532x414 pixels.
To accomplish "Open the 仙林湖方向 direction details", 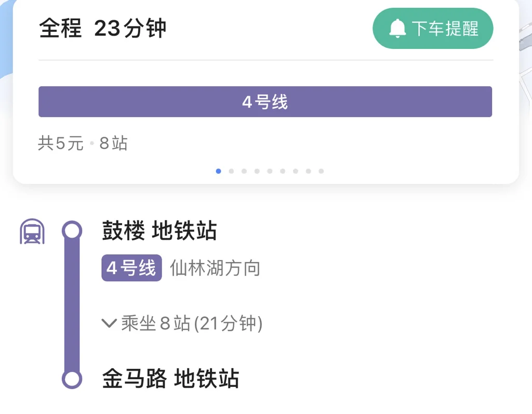I will click(215, 267).
